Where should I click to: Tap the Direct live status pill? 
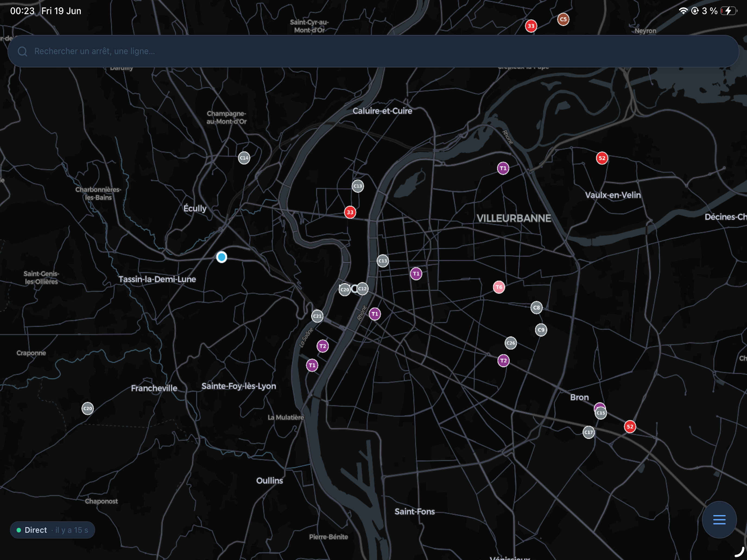click(52, 530)
